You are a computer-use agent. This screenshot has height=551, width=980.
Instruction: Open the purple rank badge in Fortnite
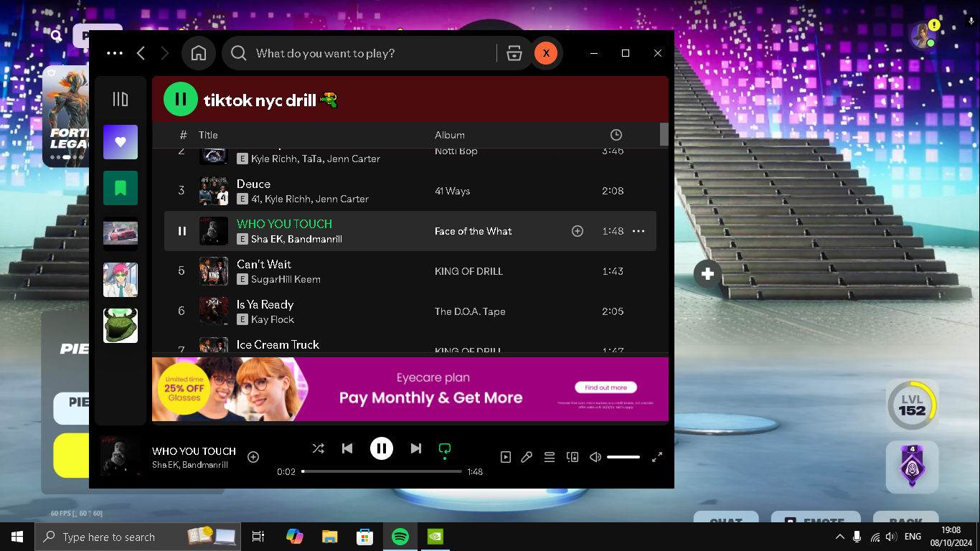(x=912, y=466)
